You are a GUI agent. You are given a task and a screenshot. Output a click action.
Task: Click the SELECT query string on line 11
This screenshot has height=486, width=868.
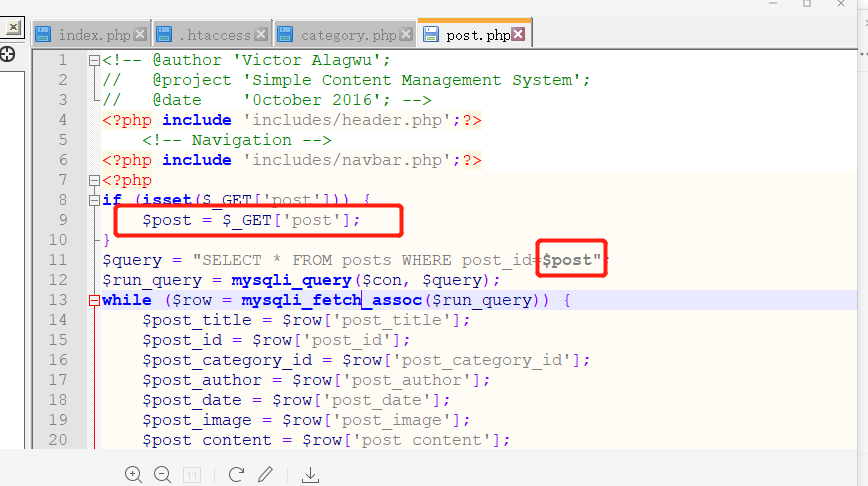(x=397, y=260)
